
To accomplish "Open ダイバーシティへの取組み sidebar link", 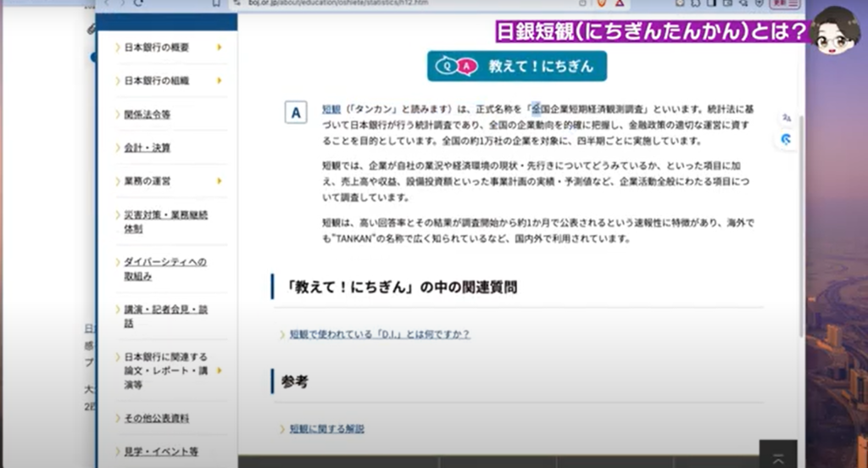I will 165,269.
